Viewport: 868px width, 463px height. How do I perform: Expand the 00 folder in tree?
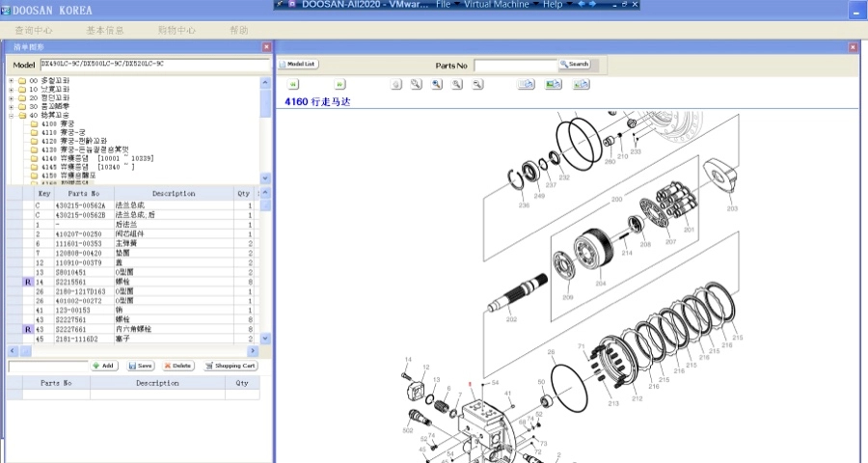[x=11, y=81]
